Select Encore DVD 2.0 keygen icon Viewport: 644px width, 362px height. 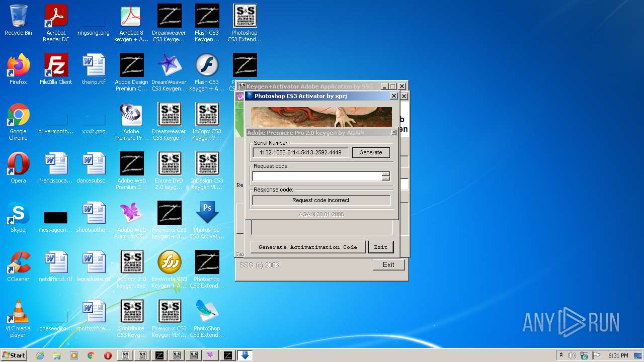click(169, 170)
